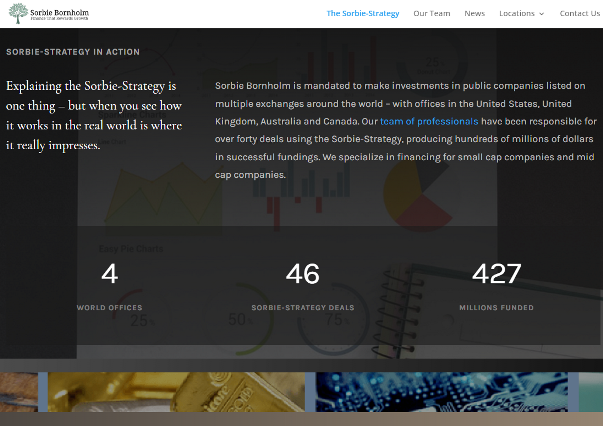Open the Our Team page

[431, 13]
